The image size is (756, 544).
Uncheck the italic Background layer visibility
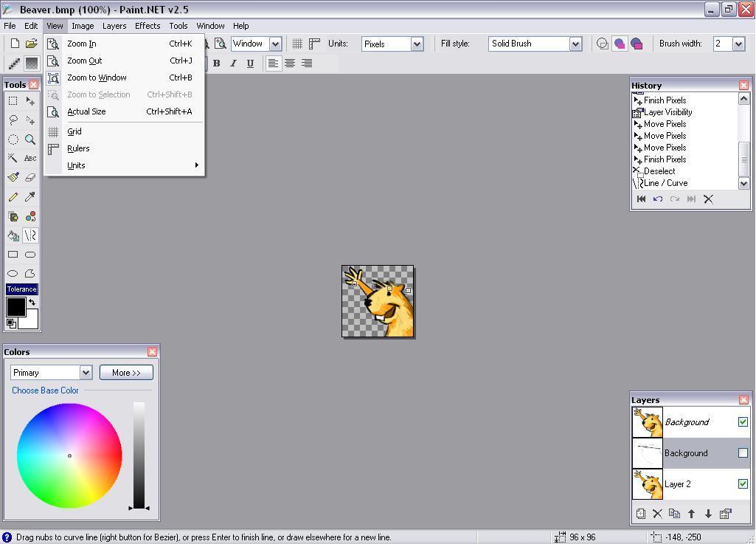(x=743, y=421)
